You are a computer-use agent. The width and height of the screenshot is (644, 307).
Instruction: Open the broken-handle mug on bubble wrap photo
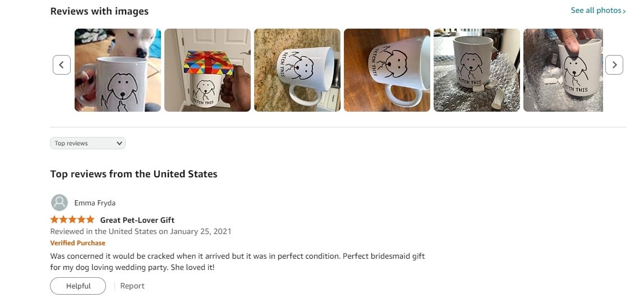tap(476, 70)
